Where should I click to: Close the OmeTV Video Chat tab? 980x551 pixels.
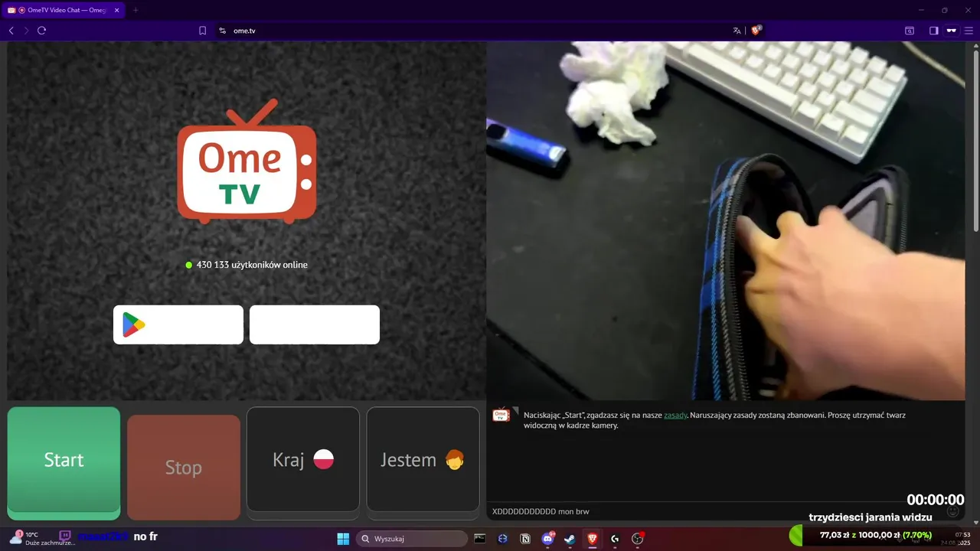tap(116, 10)
